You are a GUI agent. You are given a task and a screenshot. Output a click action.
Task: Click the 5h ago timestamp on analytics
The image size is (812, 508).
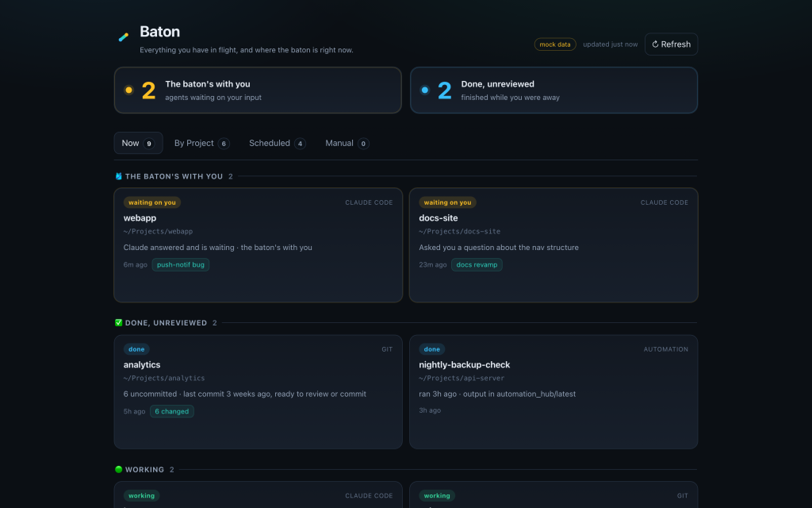tap(134, 411)
